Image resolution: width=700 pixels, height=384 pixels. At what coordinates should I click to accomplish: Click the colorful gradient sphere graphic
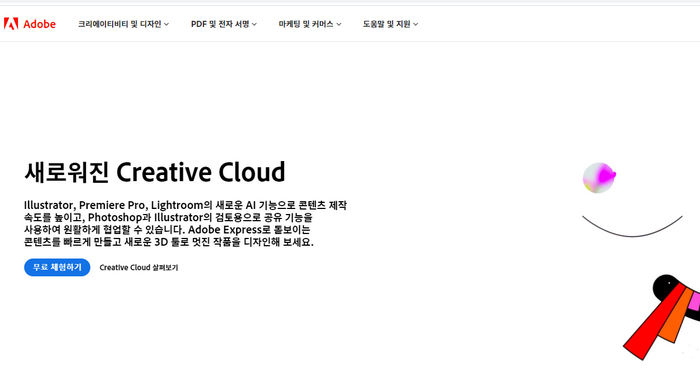(599, 178)
